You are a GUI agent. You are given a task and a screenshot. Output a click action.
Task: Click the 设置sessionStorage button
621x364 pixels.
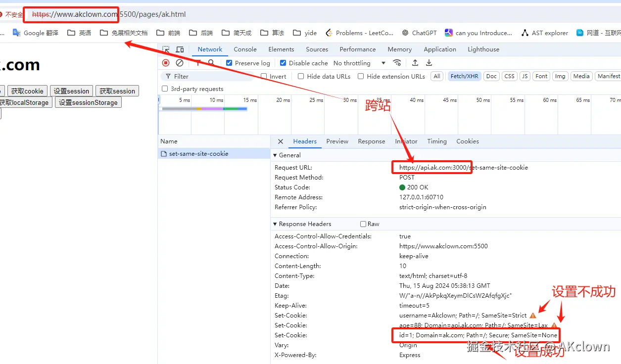click(88, 102)
